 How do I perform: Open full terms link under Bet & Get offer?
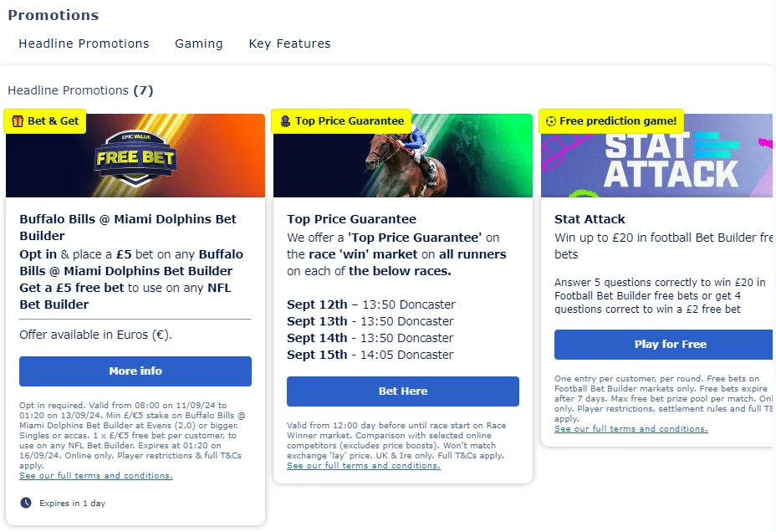(95, 475)
